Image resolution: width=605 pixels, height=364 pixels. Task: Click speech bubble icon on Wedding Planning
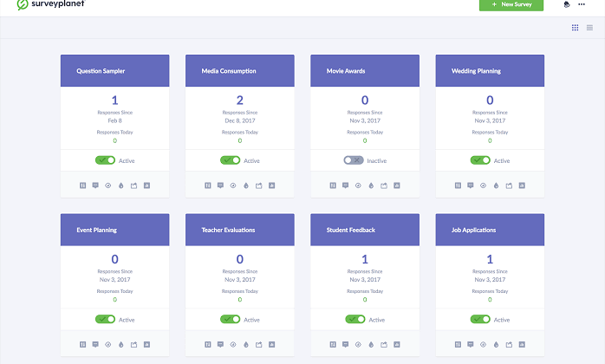471,185
